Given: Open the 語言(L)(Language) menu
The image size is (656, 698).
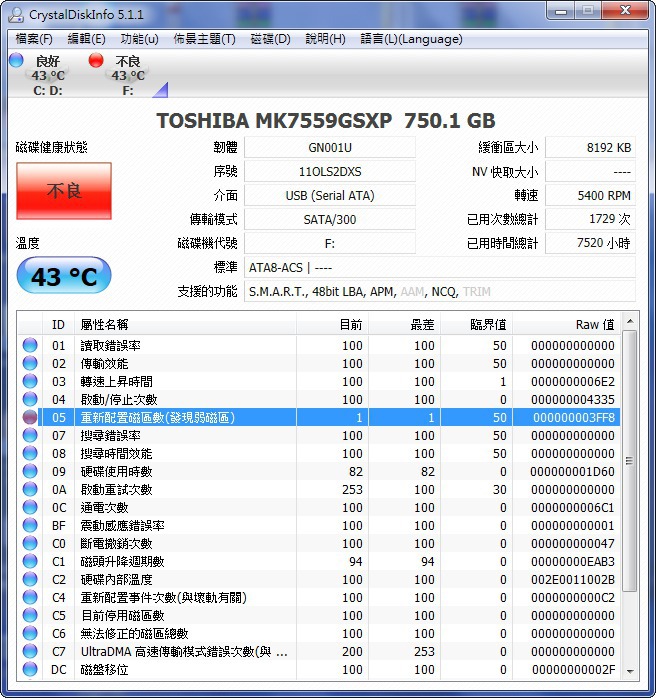Looking at the screenshot, I should 411,39.
